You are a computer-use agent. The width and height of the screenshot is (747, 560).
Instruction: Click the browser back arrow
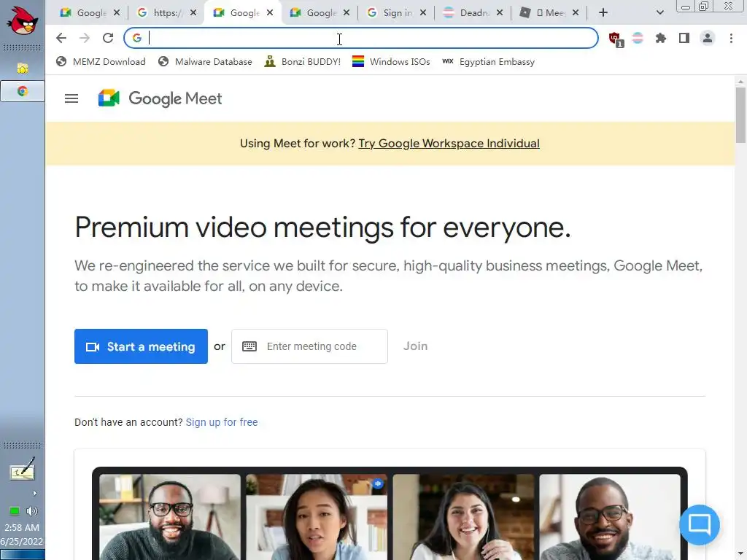(x=61, y=38)
